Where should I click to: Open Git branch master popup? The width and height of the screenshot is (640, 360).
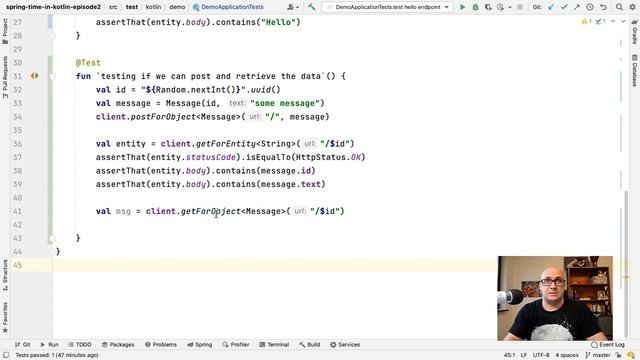point(598,355)
